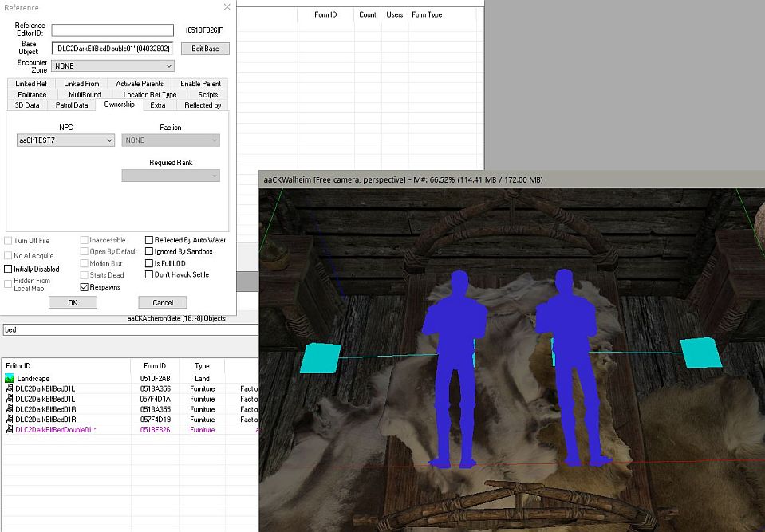Confirm with the OK button
The image size is (765, 532).
(x=73, y=302)
